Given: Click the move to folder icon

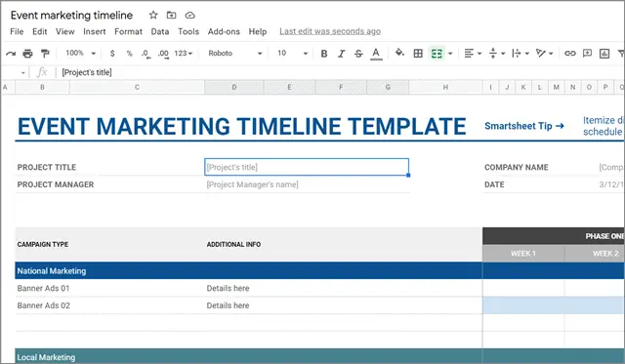Looking at the screenshot, I should (172, 16).
